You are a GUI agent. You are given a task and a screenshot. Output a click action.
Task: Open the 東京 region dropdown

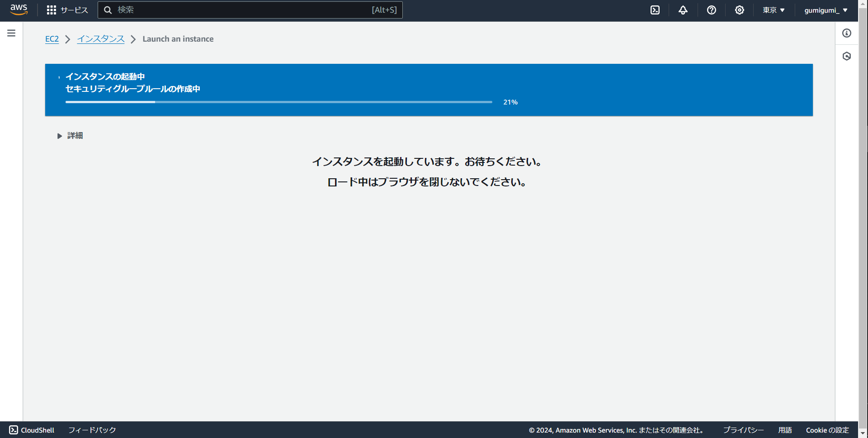click(x=773, y=10)
